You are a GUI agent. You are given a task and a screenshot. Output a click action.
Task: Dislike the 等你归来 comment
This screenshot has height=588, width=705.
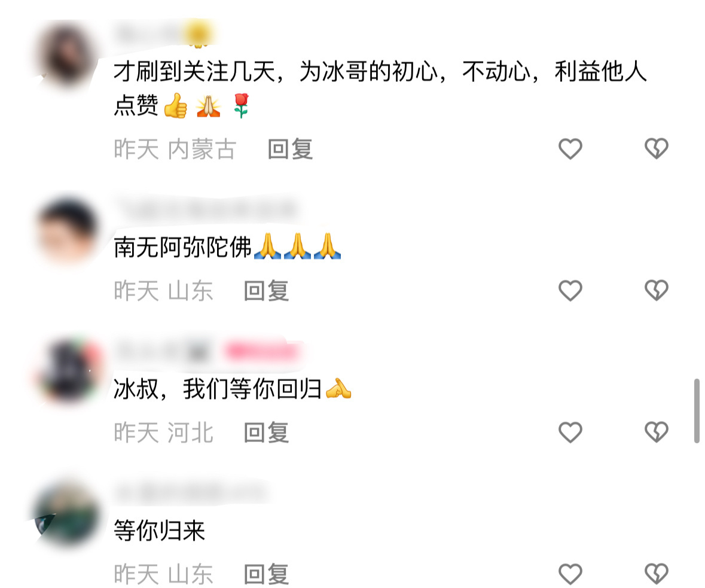click(x=657, y=574)
